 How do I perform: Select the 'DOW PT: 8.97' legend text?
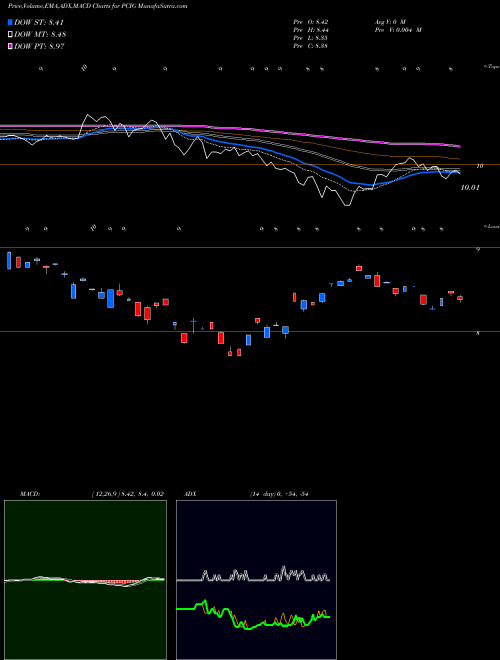pyautogui.click(x=39, y=46)
